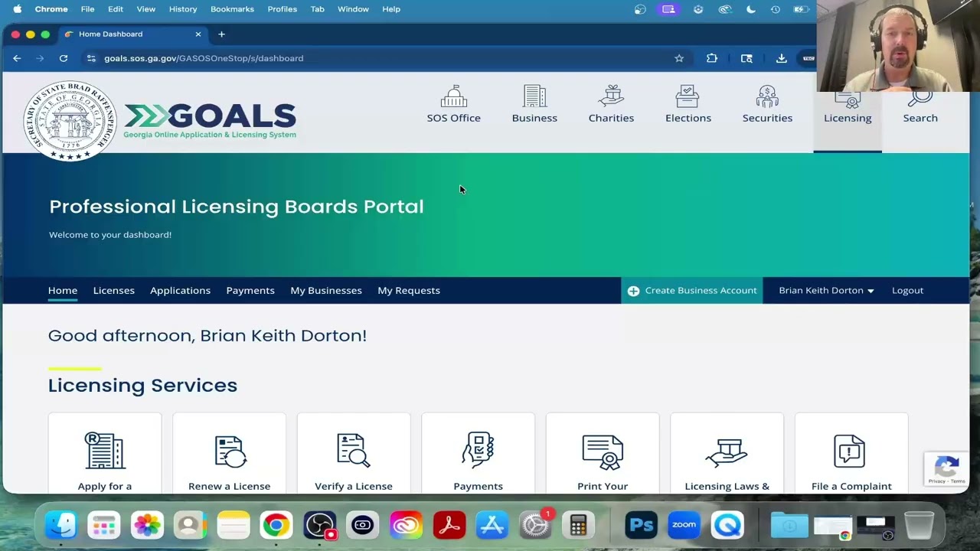
Task: Open the Renew a License tile
Action: coord(229,453)
